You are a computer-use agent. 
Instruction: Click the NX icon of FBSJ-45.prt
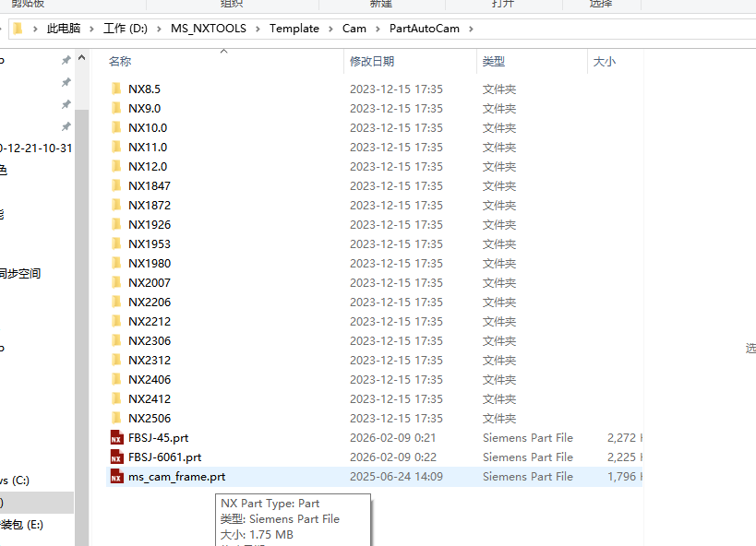pos(116,437)
